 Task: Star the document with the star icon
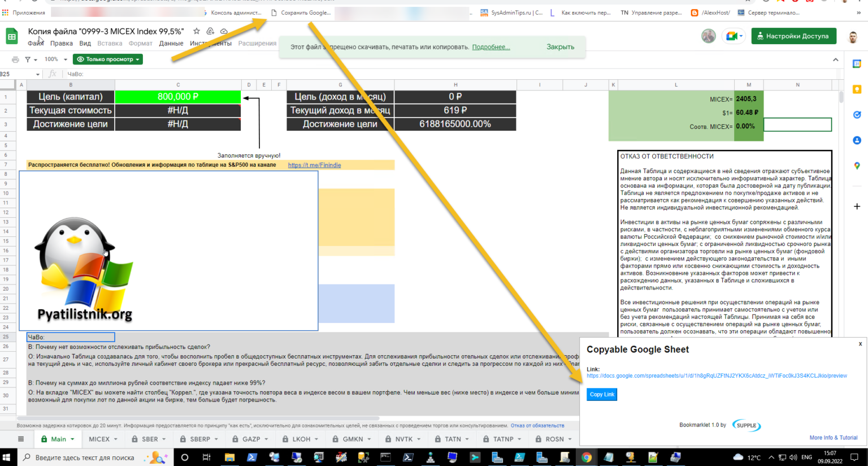click(196, 31)
